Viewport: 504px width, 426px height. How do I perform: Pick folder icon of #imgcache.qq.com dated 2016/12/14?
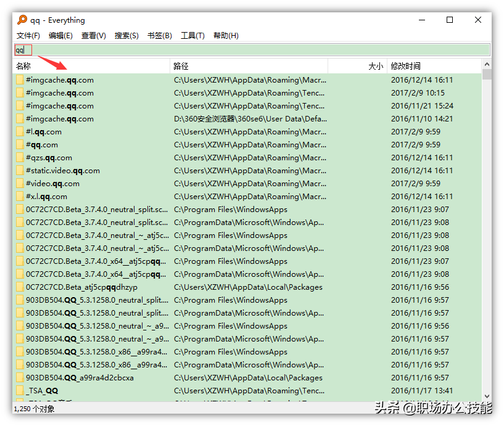coord(20,80)
